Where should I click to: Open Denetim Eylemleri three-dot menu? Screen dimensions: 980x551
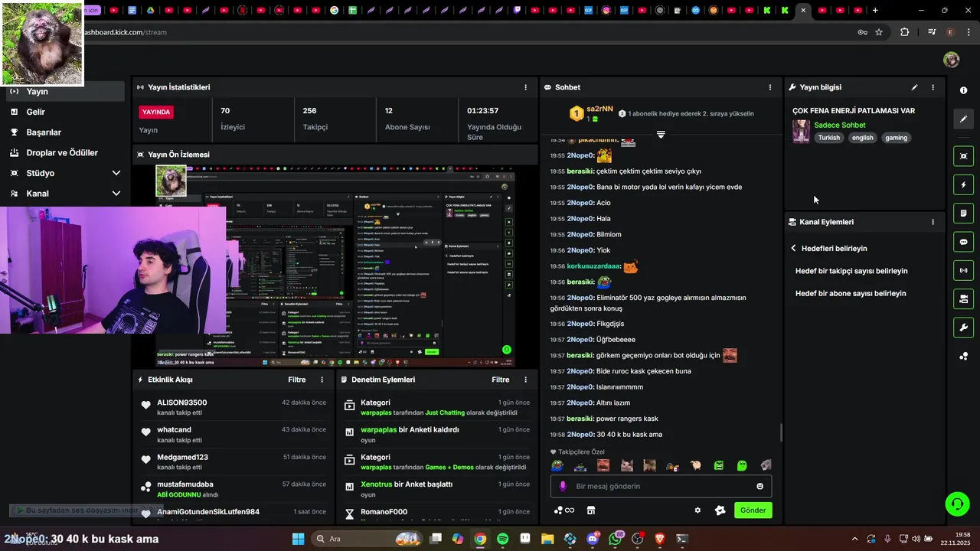[x=525, y=380]
